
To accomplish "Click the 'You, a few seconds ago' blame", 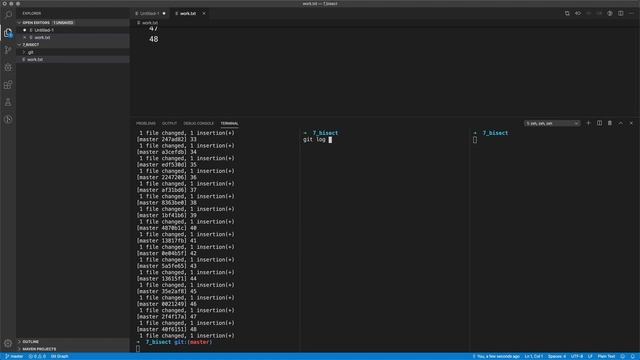I will (496, 356).
